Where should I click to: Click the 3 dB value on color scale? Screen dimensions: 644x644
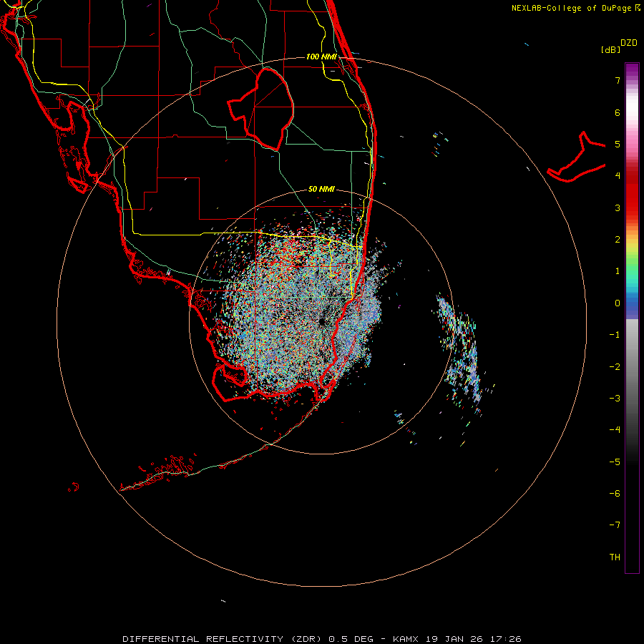click(x=618, y=208)
